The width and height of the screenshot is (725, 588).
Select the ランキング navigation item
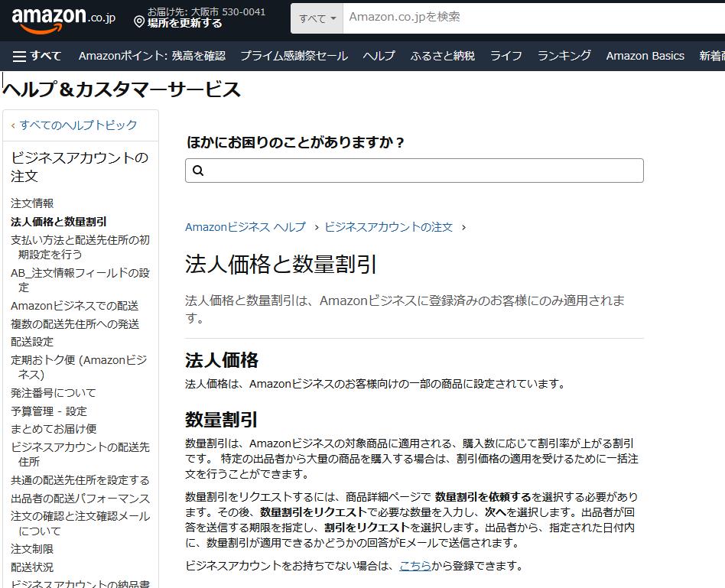[x=564, y=55]
